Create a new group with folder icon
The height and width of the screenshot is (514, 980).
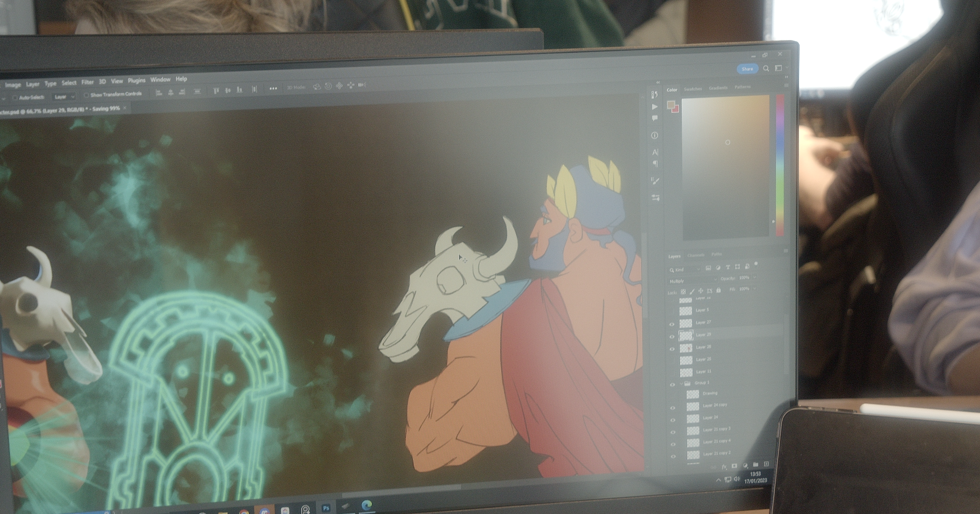[x=756, y=465]
